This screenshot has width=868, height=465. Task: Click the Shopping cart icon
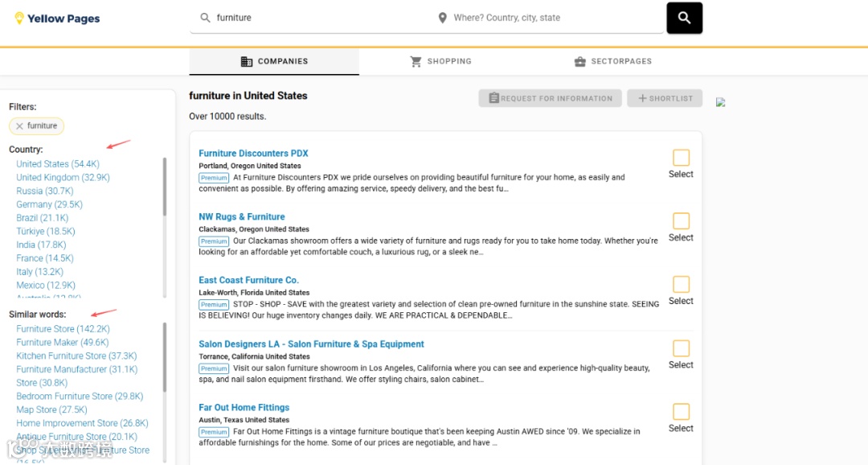pos(416,61)
